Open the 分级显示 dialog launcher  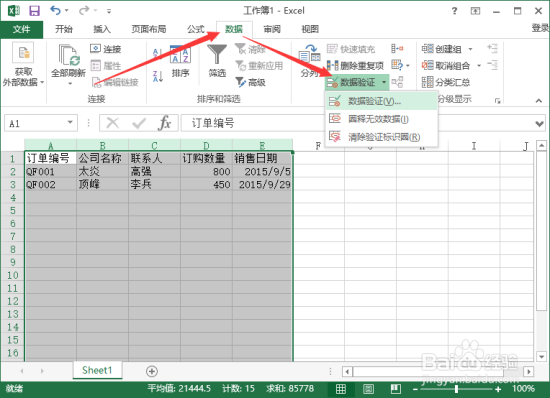point(497,101)
